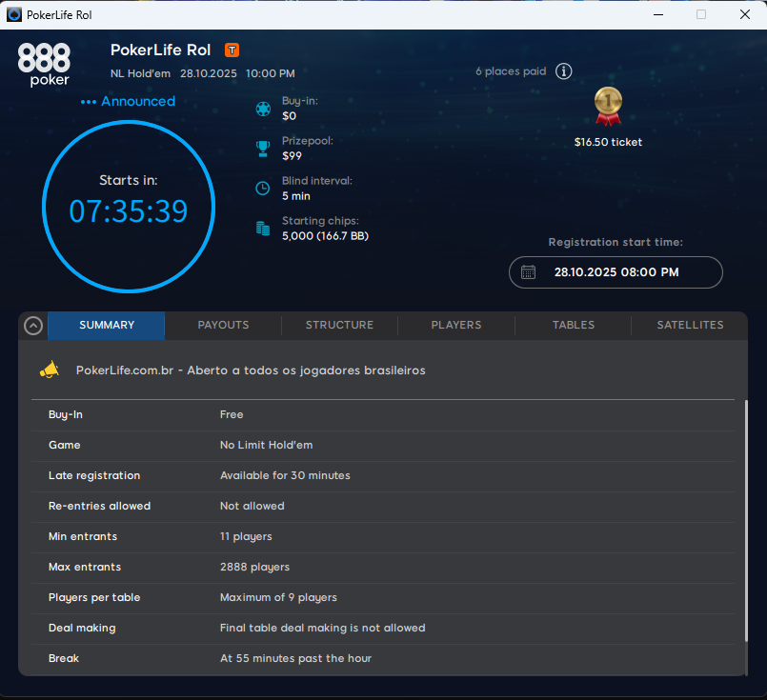Open the Payouts tab

223,326
